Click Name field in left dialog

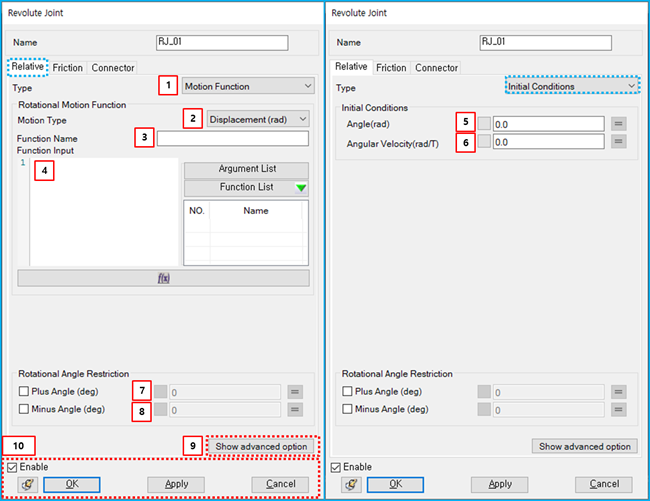coord(222,43)
